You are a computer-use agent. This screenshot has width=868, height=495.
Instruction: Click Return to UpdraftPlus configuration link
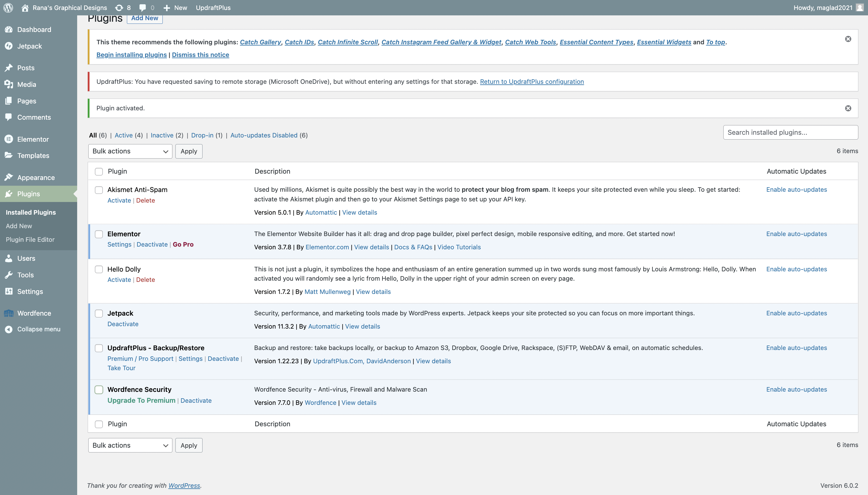coord(532,82)
